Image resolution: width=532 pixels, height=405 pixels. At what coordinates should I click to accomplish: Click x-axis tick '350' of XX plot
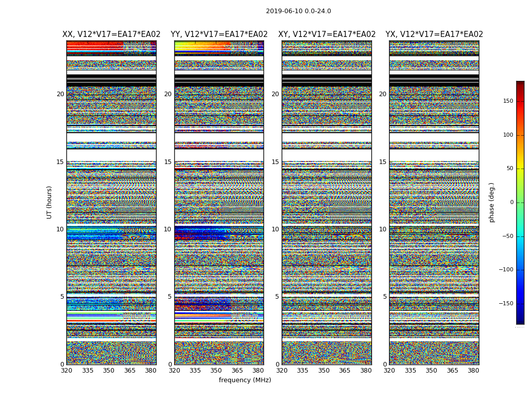[x=108, y=371]
